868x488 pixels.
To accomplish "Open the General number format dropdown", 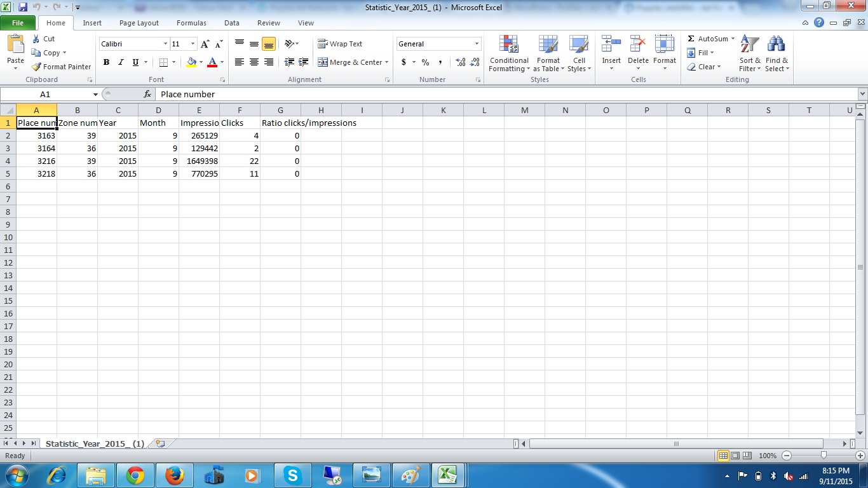I will (477, 44).
